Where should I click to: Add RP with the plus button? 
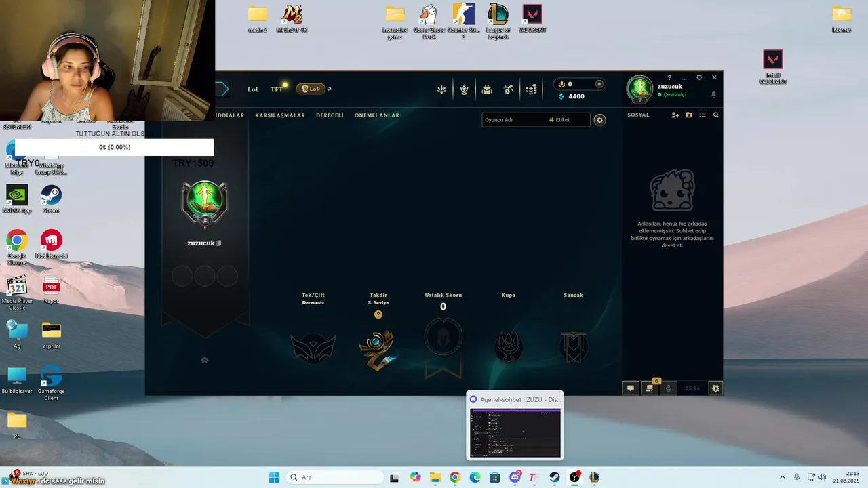tap(599, 84)
